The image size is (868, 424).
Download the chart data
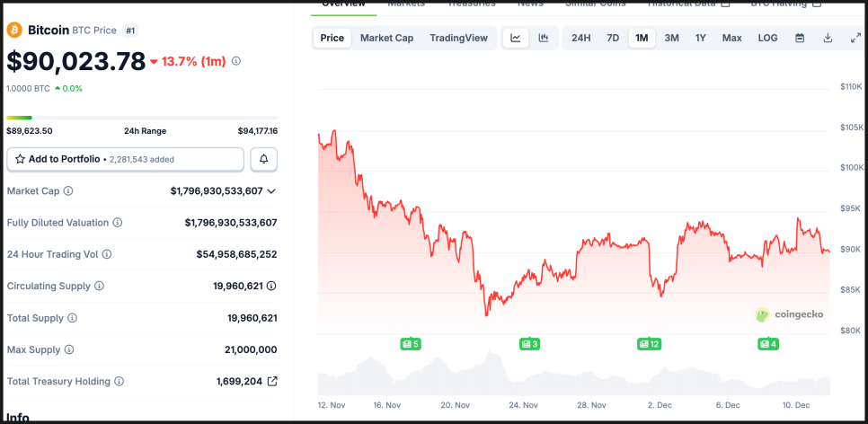click(828, 38)
